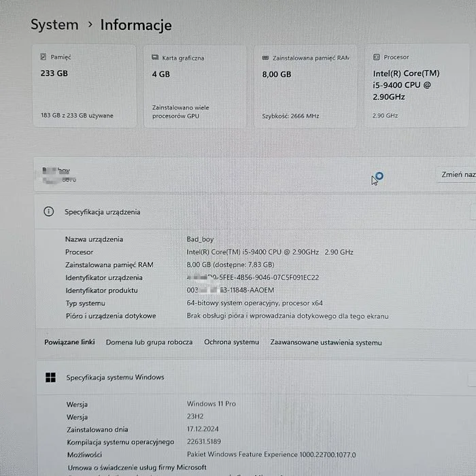Select the device name Bad_boy value
Viewport: 476px width, 476px height.
[x=200, y=239]
